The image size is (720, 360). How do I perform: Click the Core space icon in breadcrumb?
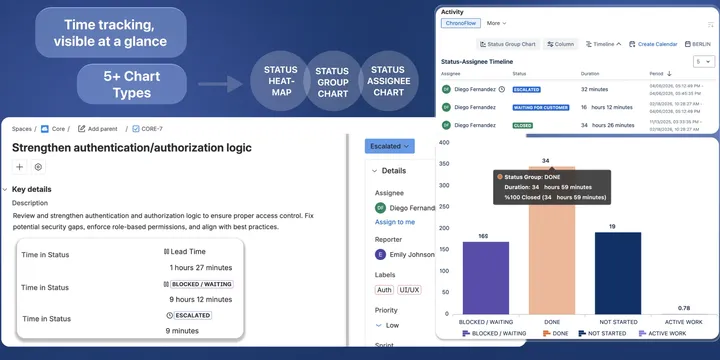45,129
